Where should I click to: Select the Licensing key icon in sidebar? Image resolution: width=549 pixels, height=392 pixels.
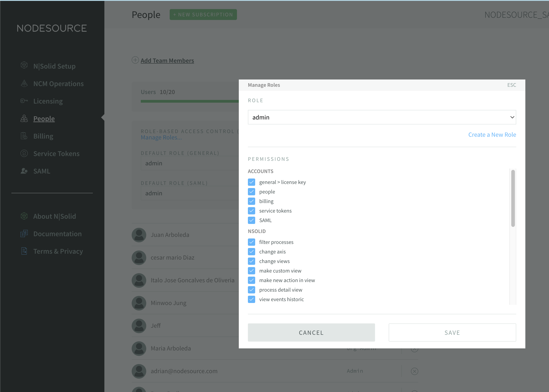24,101
